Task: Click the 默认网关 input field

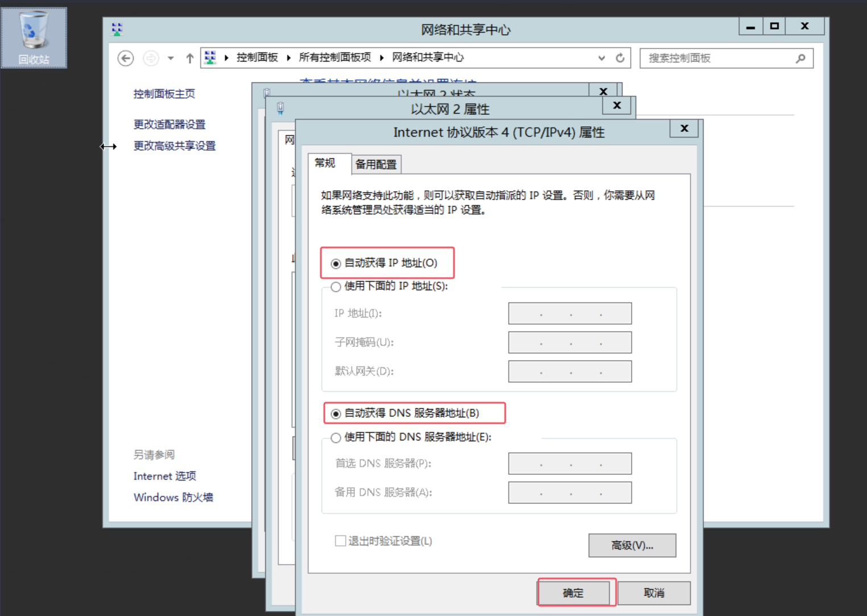Action: pyautogui.click(x=569, y=371)
